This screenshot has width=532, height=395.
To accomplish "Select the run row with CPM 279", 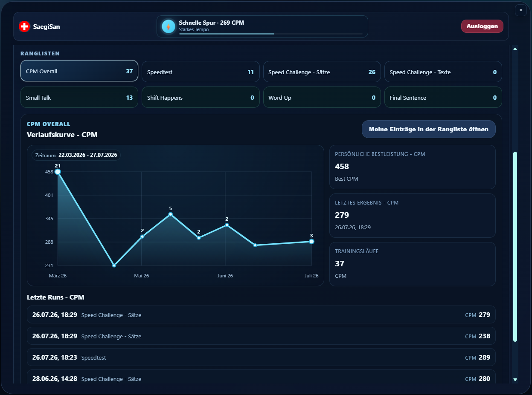I will tap(261, 315).
